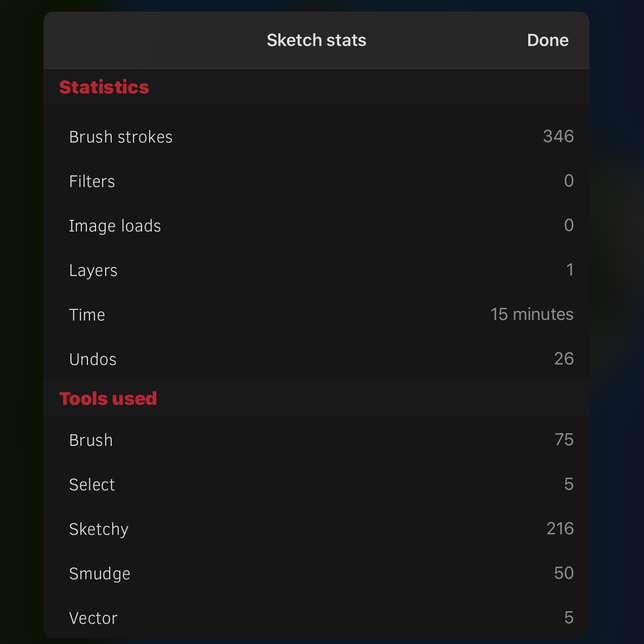Select the Tools used section header

[x=108, y=398]
